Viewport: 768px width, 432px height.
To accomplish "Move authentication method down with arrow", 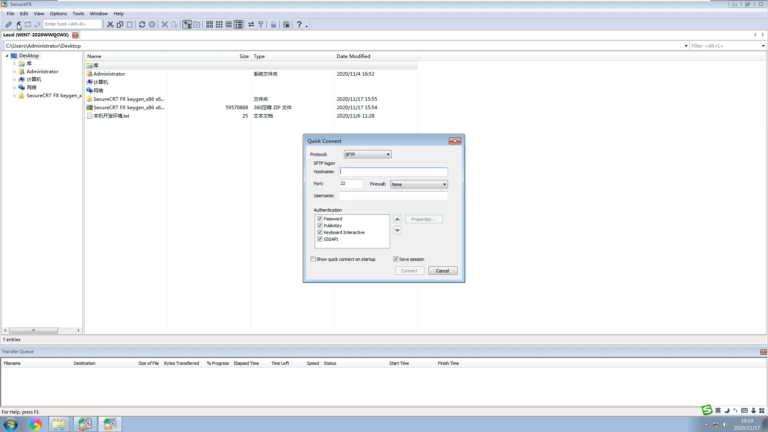I will [x=397, y=230].
